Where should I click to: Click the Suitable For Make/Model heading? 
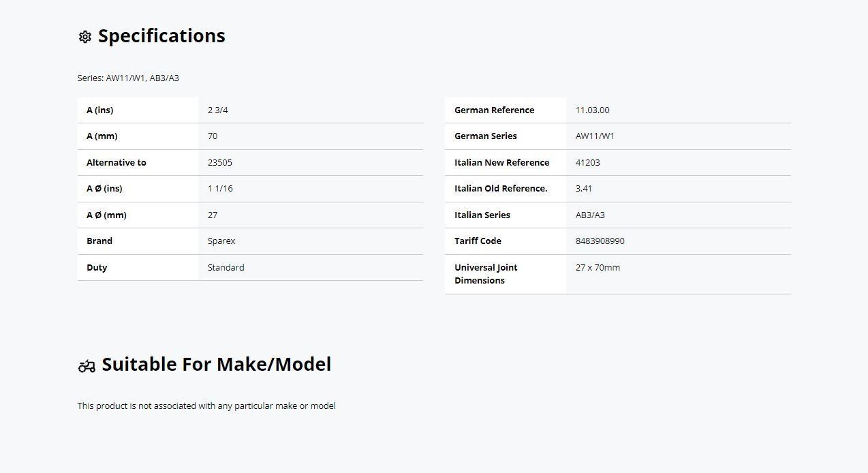pyautogui.click(x=216, y=365)
